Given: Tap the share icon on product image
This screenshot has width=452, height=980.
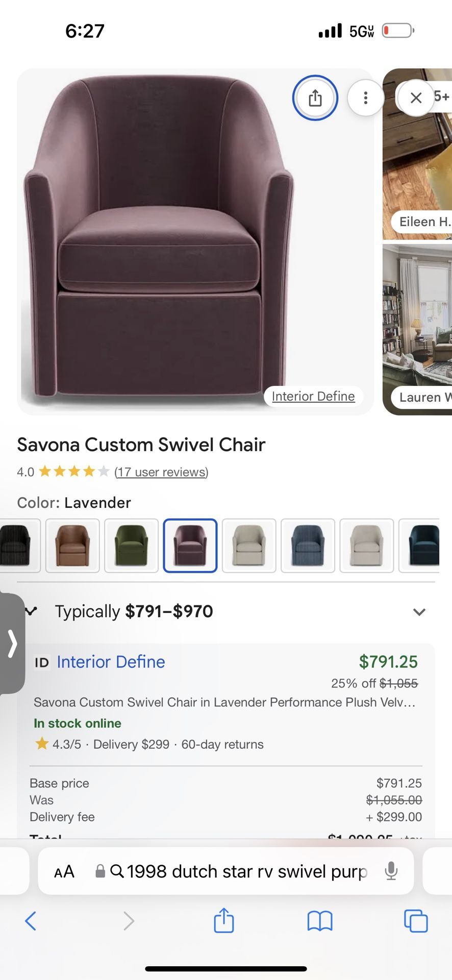Looking at the screenshot, I should click(x=315, y=97).
